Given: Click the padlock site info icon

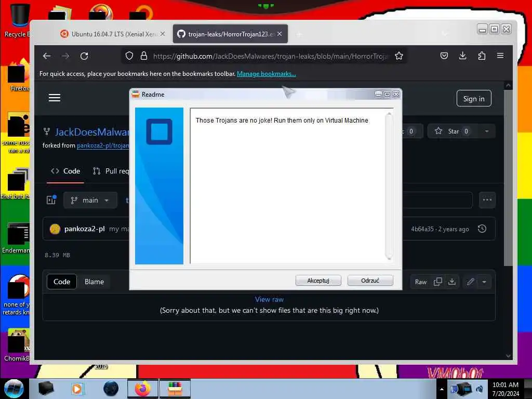Looking at the screenshot, I should pos(144,56).
